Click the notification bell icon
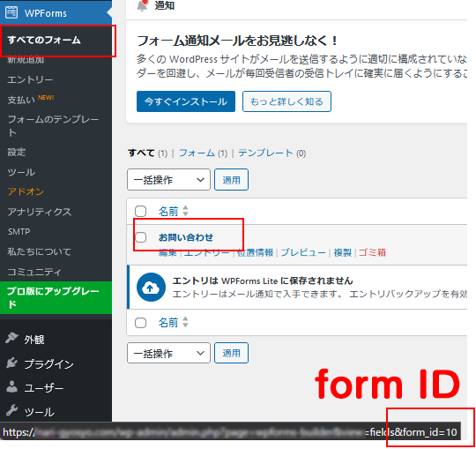The width and height of the screenshot is (476, 449). (143, 5)
